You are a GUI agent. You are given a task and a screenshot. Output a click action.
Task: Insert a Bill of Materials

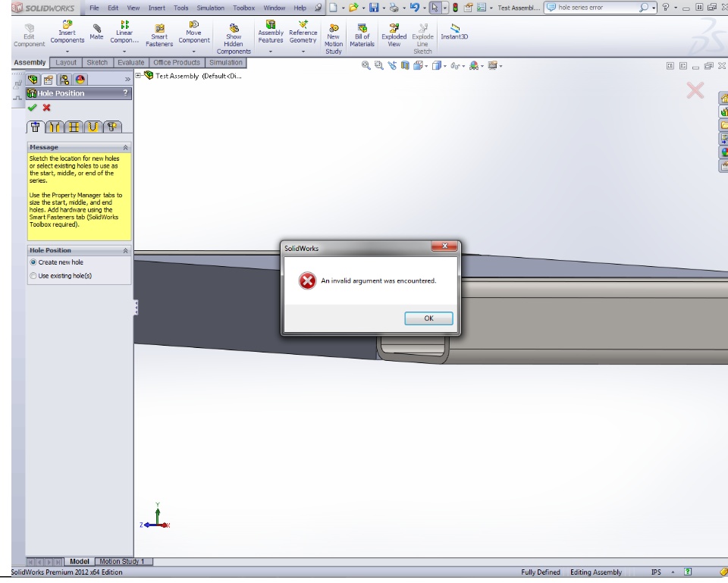(362, 36)
